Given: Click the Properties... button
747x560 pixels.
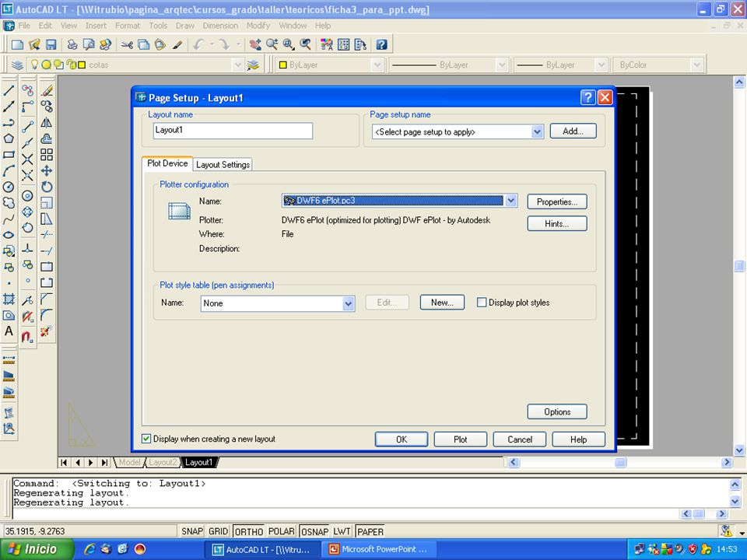Looking at the screenshot, I should coord(557,202).
